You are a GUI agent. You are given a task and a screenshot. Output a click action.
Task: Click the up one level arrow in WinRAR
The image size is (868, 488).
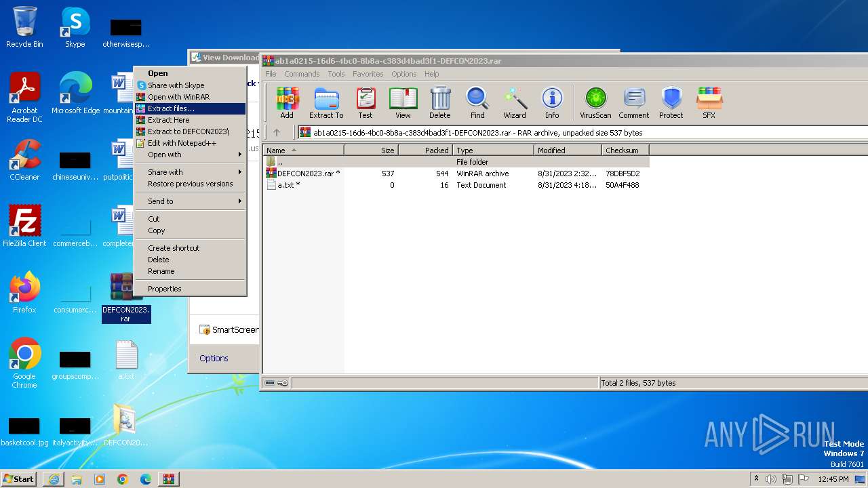277,133
